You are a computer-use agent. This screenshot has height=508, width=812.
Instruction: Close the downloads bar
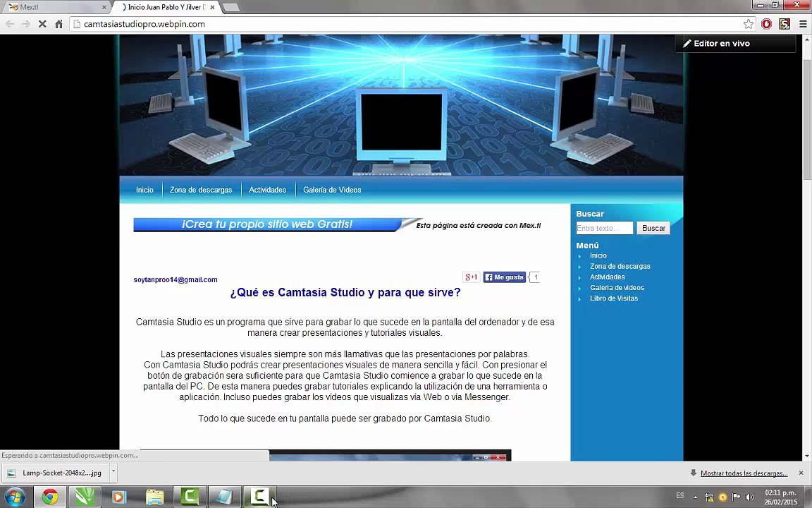pyautogui.click(x=801, y=473)
